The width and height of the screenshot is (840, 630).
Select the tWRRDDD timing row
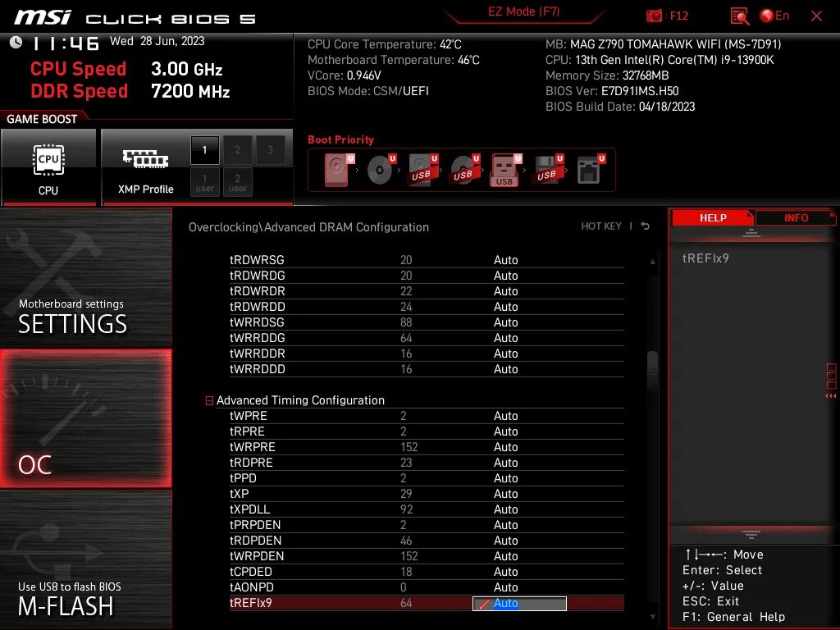427,369
